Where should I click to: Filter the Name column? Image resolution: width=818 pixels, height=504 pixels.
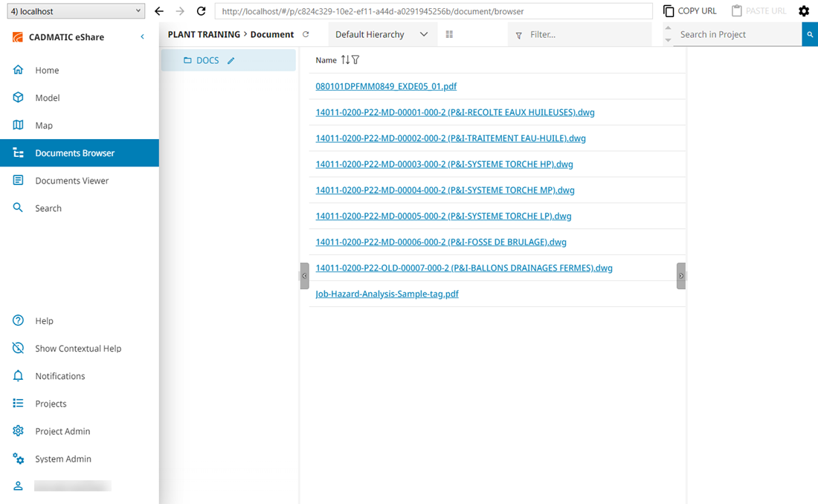pyautogui.click(x=355, y=60)
